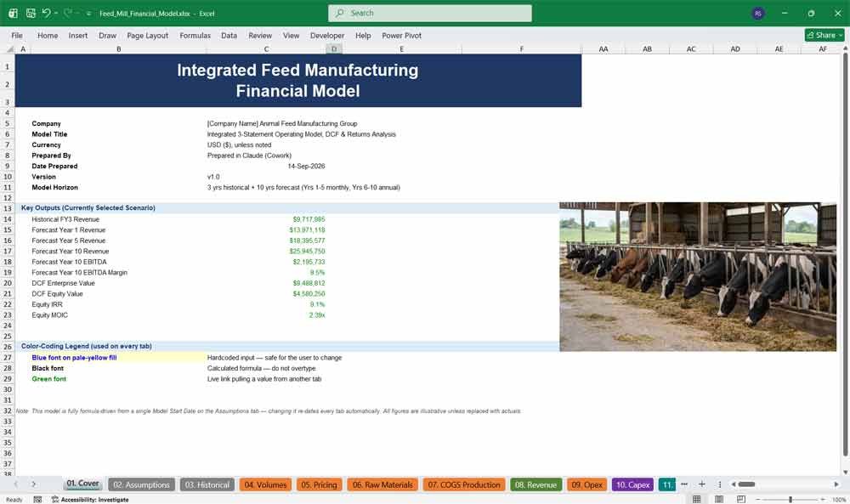Click the date cell 14-Sep-2026

[x=306, y=167]
